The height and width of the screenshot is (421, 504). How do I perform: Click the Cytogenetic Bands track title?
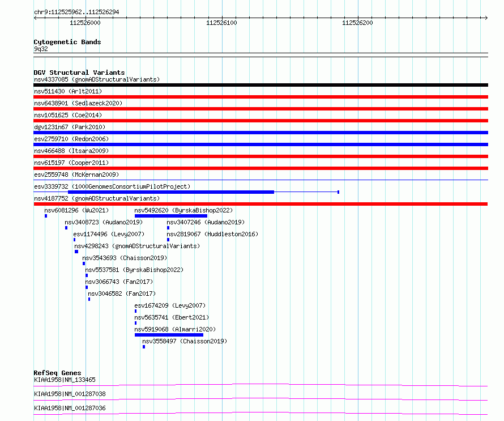tap(67, 42)
